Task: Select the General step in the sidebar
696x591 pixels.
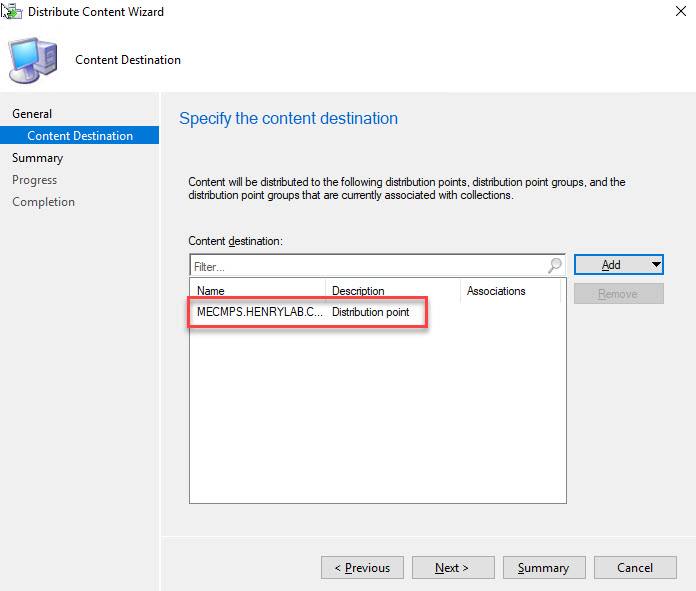Action: 32,114
